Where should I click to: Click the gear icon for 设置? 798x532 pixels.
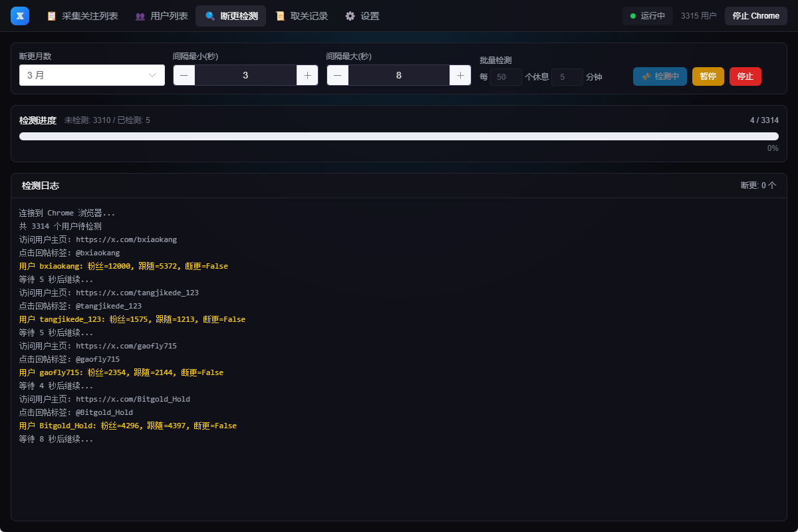coord(350,16)
